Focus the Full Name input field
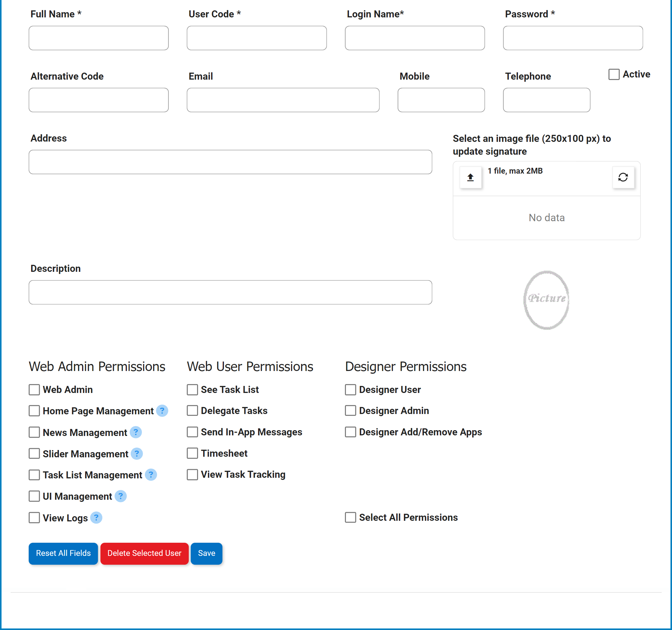672x630 pixels. pyautogui.click(x=98, y=38)
